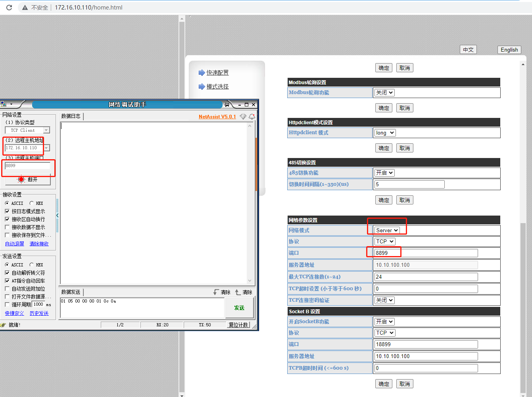The width and height of the screenshot is (532, 397).
Task: Open the 协议类型 TCP Client dropdown
Action: 46,130
